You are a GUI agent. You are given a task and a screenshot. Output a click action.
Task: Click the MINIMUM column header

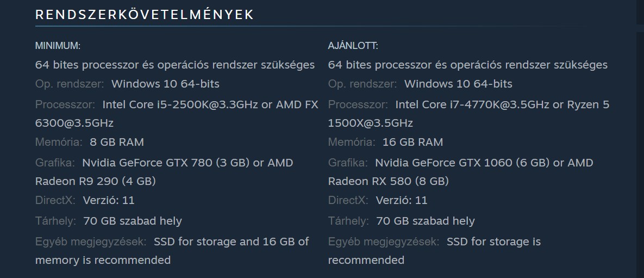pos(58,46)
